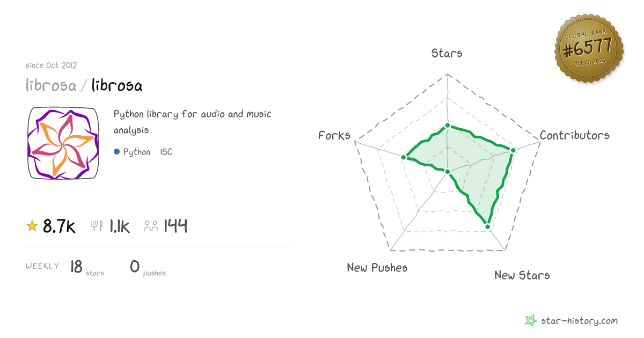Click the New Pushes axis label
The width and height of the screenshot is (644, 338).
click(377, 267)
